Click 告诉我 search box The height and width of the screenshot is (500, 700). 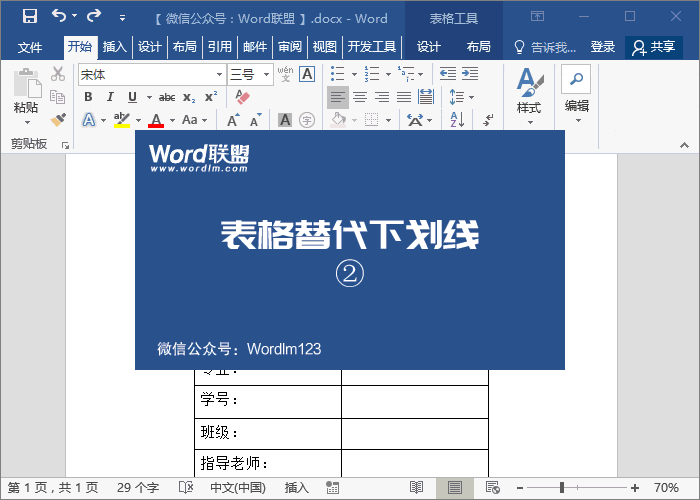(x=545, y=46)
